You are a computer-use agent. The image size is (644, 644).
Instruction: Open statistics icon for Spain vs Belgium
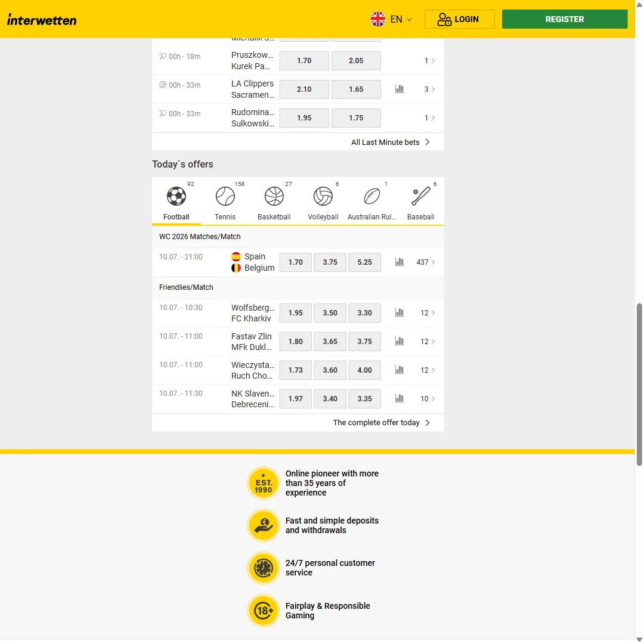[399, 262]
